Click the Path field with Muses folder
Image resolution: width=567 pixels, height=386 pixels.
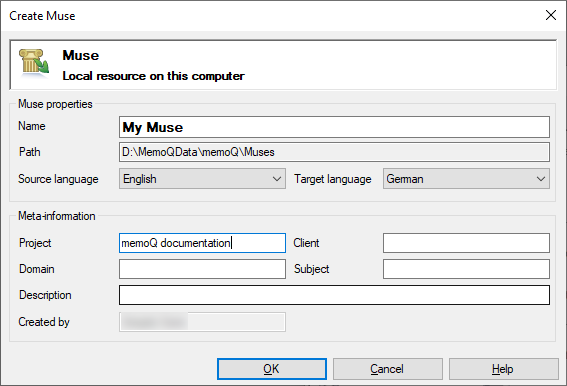[334, 152]
